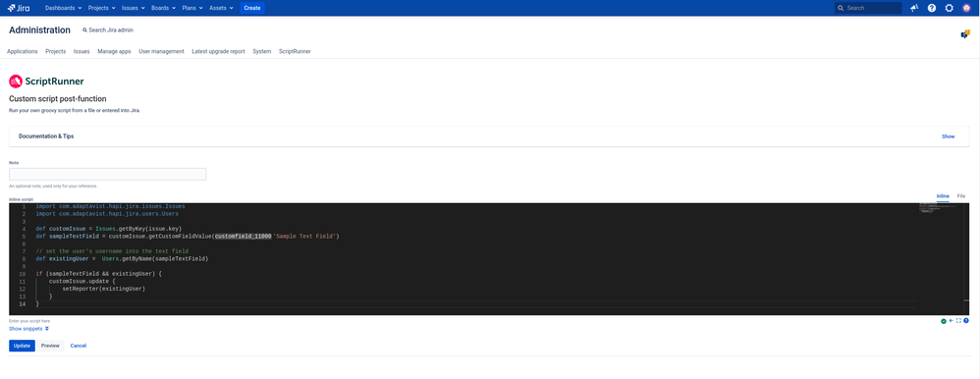Click code line 'if (sampleTextField && existingUser)'
Screen dimensions: 980x379
(99, 274)
